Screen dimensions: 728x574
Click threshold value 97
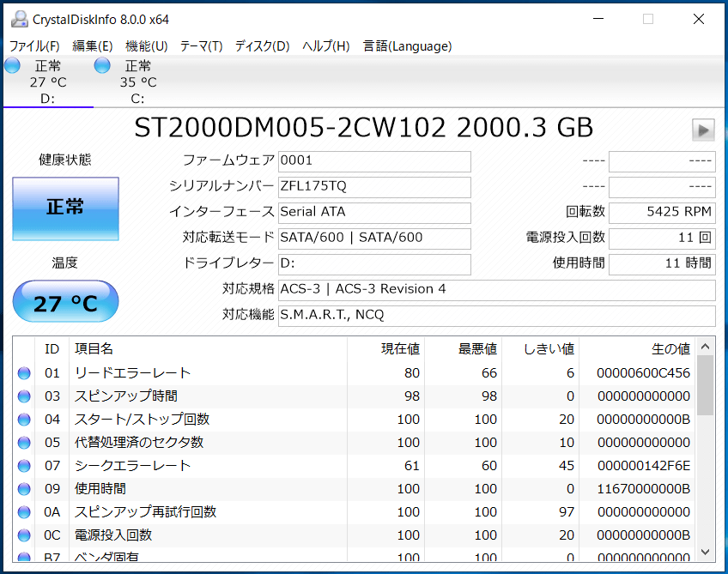tap(567, 512)
